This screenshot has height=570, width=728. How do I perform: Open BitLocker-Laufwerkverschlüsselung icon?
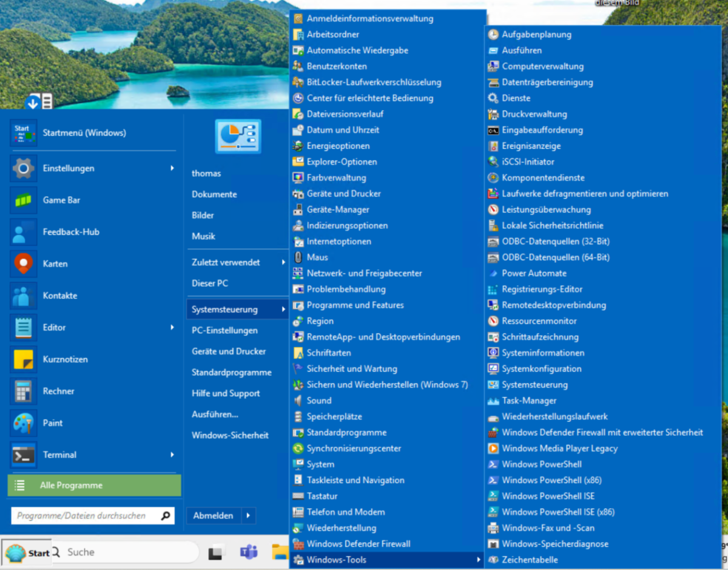297,82
